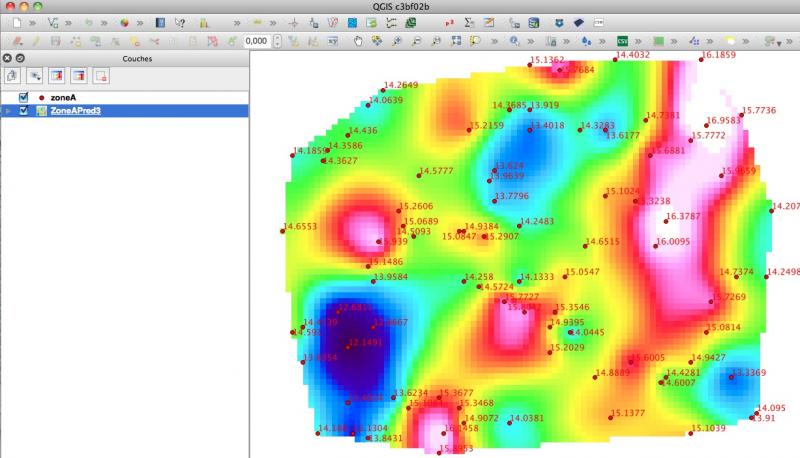Viewport: 800px width, 458px height.
Task: Click the statistics sigma toolbar icon
Action: point(470,22)
